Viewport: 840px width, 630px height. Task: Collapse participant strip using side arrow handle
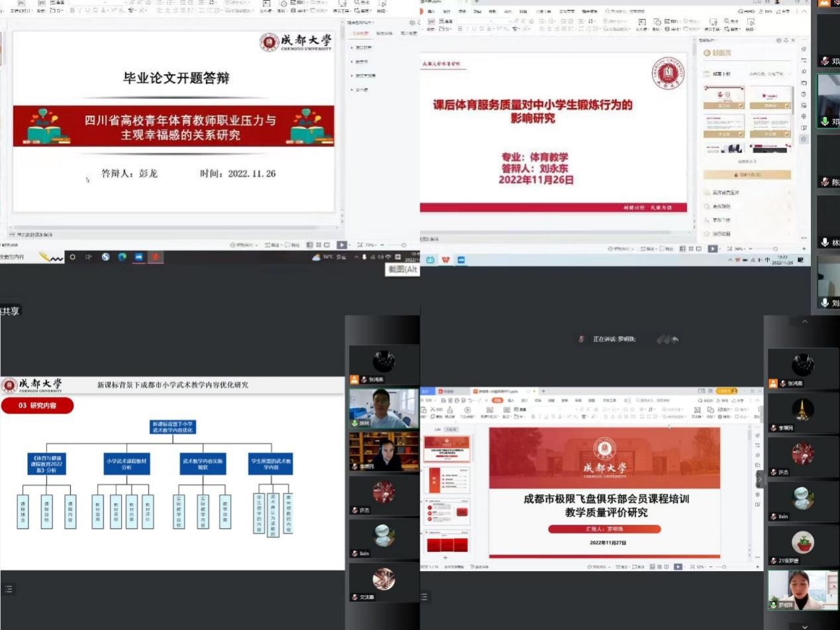click(x=760, y=478)
